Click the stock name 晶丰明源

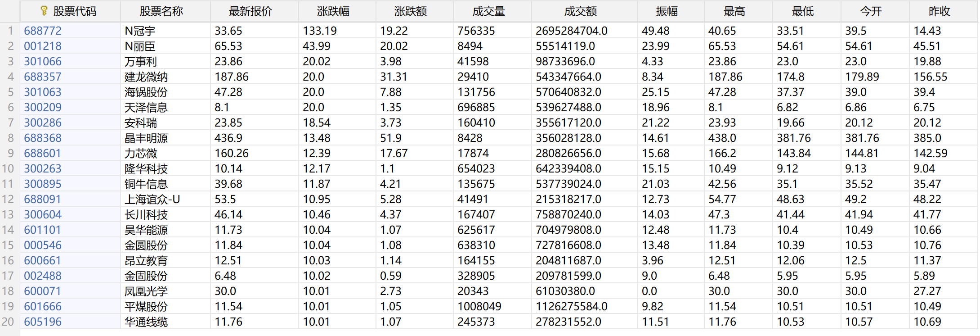(x=146, y=138)
